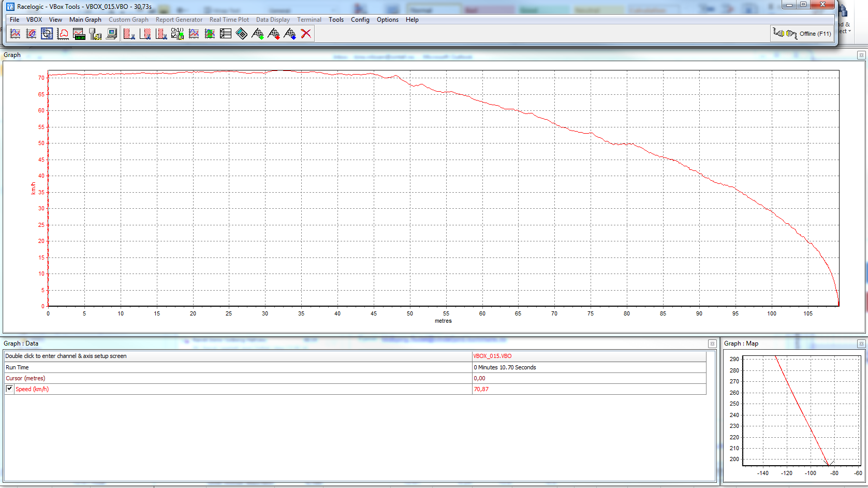
Task: Open the Main Graph menu
Action: pos(85,20)
